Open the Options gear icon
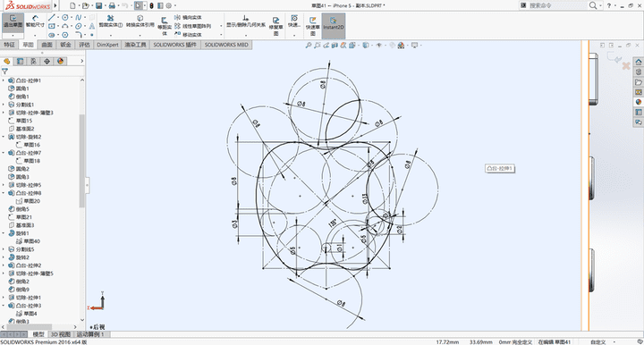Screen dimensions: 644x345 tap(168, 5)
